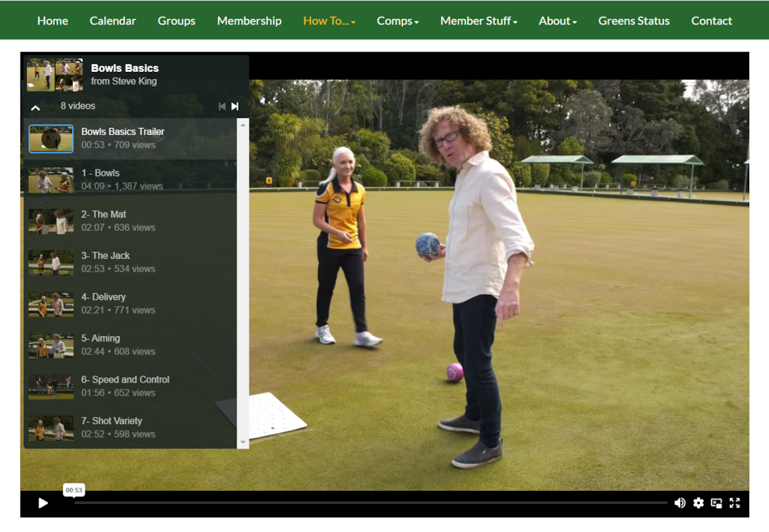
Task: Click the '4- Delivery' thumbnail
Action: [x=51, y=304]
